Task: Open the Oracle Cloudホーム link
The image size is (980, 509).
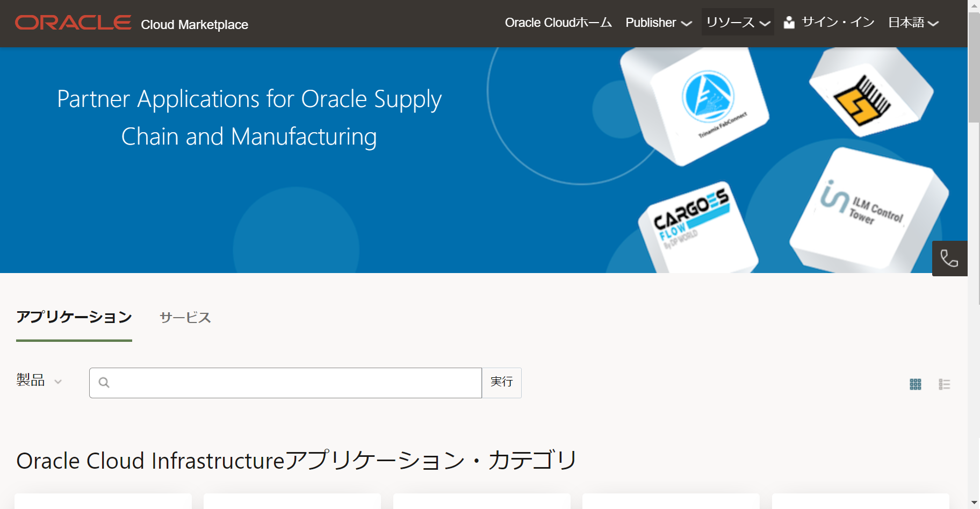Action: tap(558, 23)
